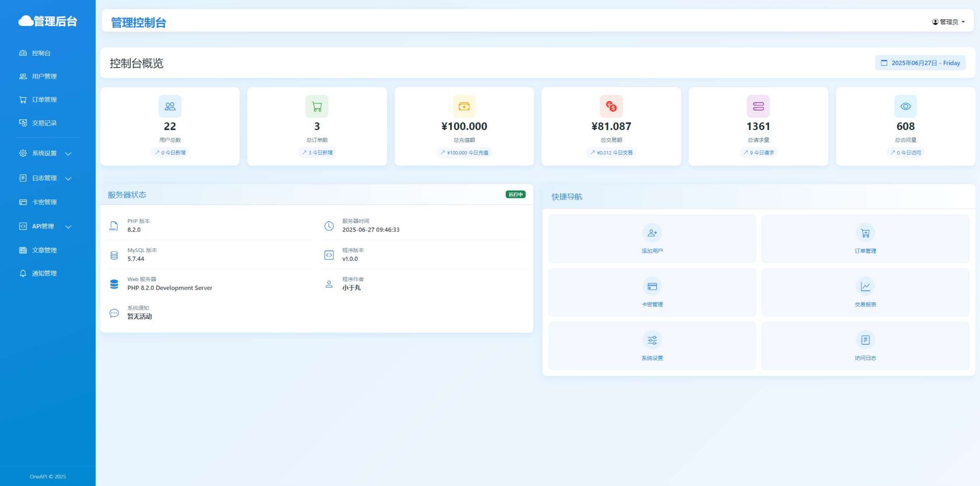Select 文章管理 in the sidebar menu
The width and height of the screenshot is (980, 486).
point(44,250)
